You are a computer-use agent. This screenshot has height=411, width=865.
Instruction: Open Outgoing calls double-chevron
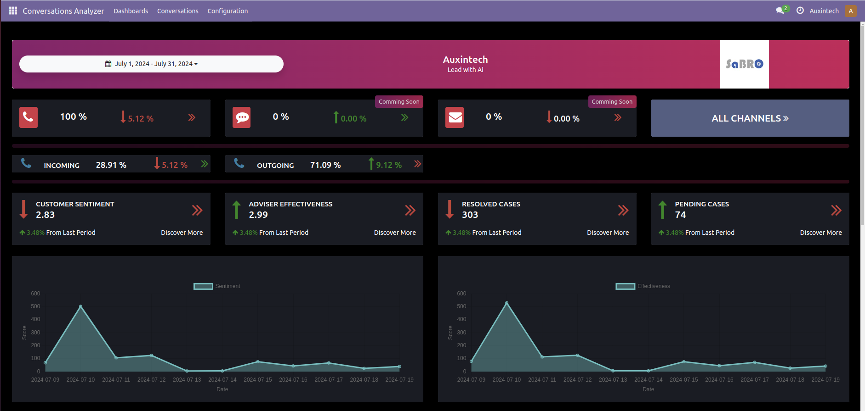coord(417,164)
